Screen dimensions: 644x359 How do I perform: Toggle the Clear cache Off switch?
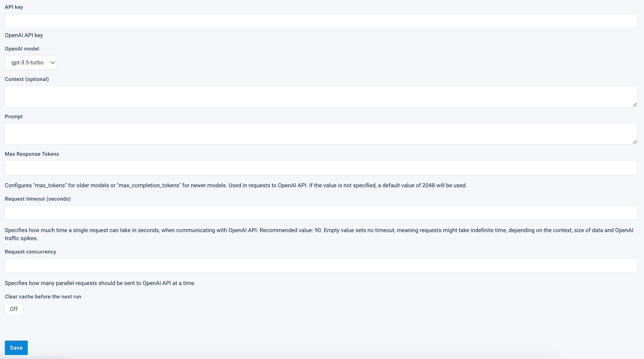pos(14,309)
